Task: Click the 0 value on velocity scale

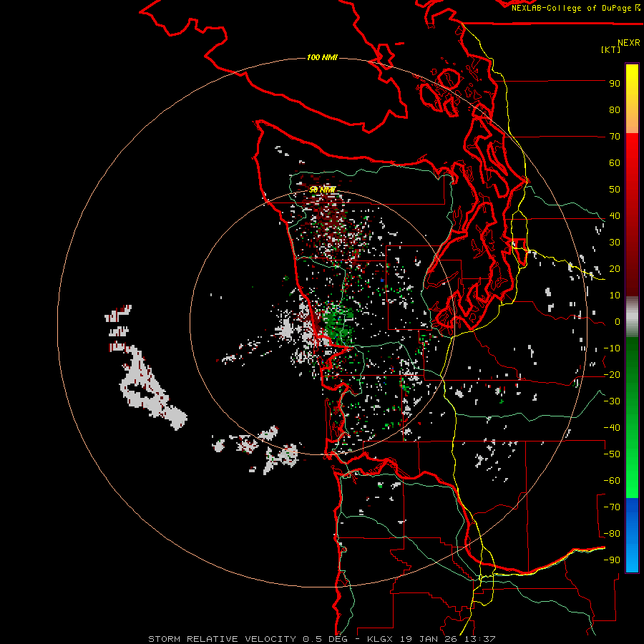Action: [617, 322]
